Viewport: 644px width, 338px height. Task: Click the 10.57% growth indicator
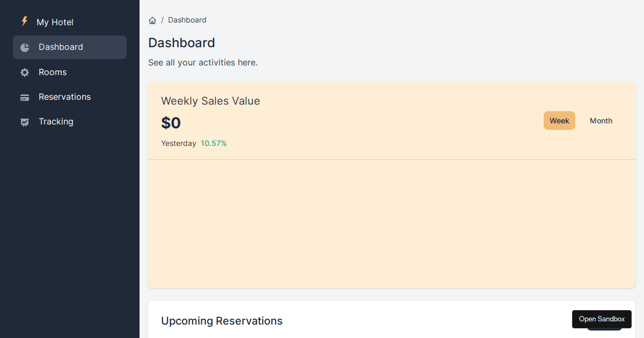pyautogui.click(x=214, y=143)
